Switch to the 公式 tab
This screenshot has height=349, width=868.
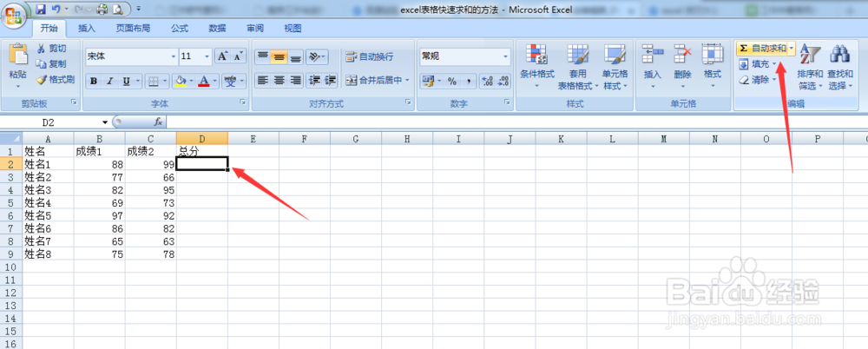click(x=180, y=29)
